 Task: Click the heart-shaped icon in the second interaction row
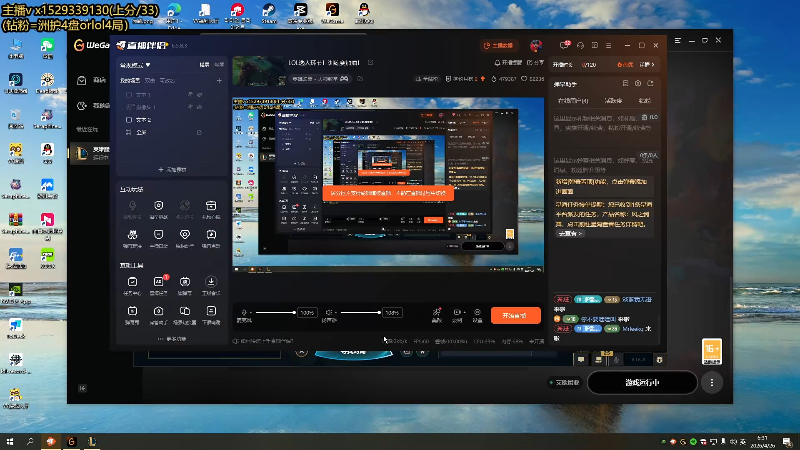(185, 235)
